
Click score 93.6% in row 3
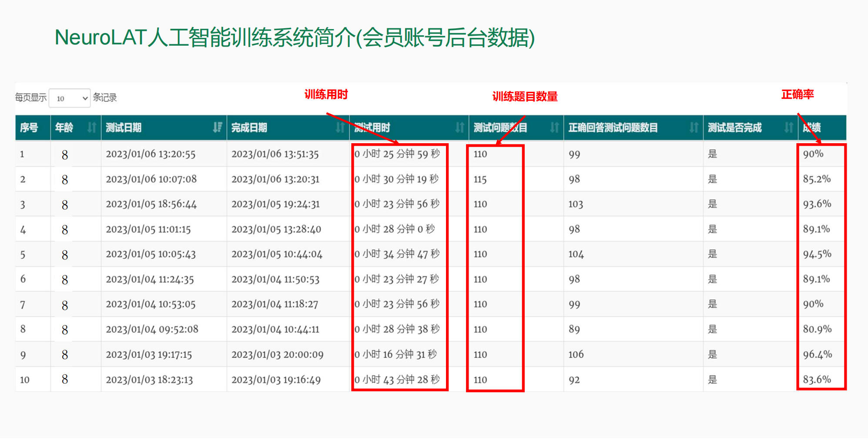pos(817,204)
